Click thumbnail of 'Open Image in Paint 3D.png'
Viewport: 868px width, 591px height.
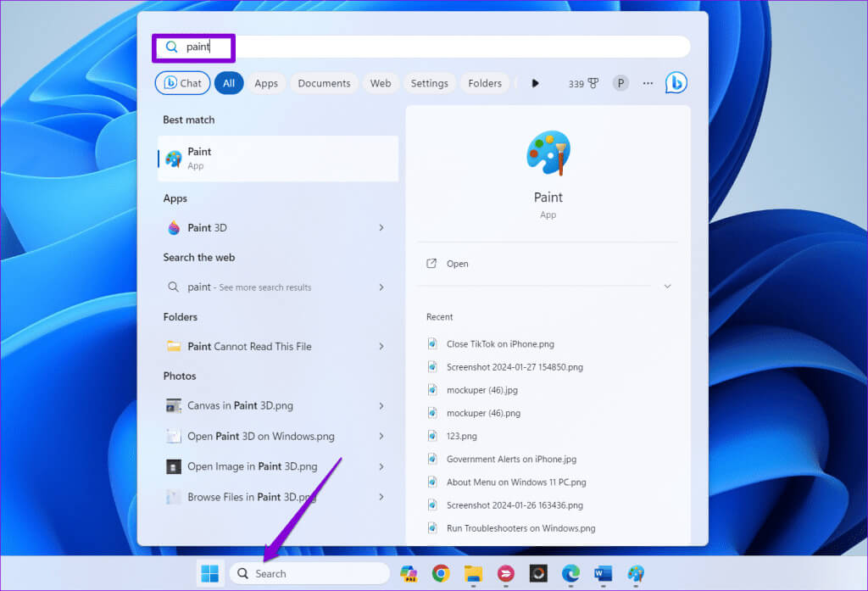pos(174,466)
